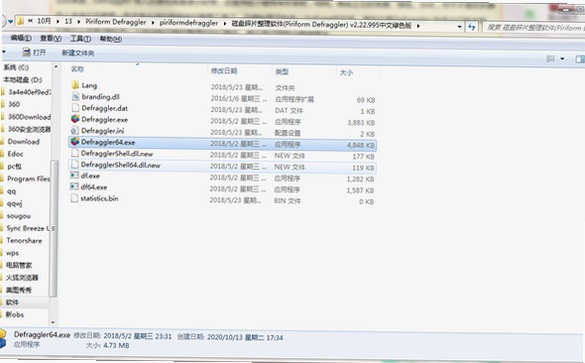Open the recent pages dropdown arrow
Image resolution: width=585 pixels, height=363 pixels.
click(x=10, y=21)
